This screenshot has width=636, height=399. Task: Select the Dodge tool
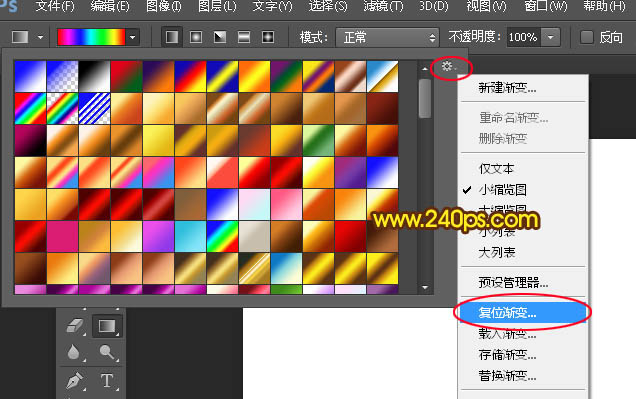107,352
